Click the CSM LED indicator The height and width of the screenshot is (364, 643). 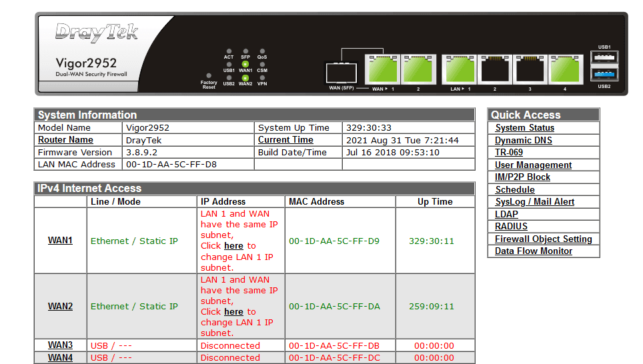click(262, 65)
